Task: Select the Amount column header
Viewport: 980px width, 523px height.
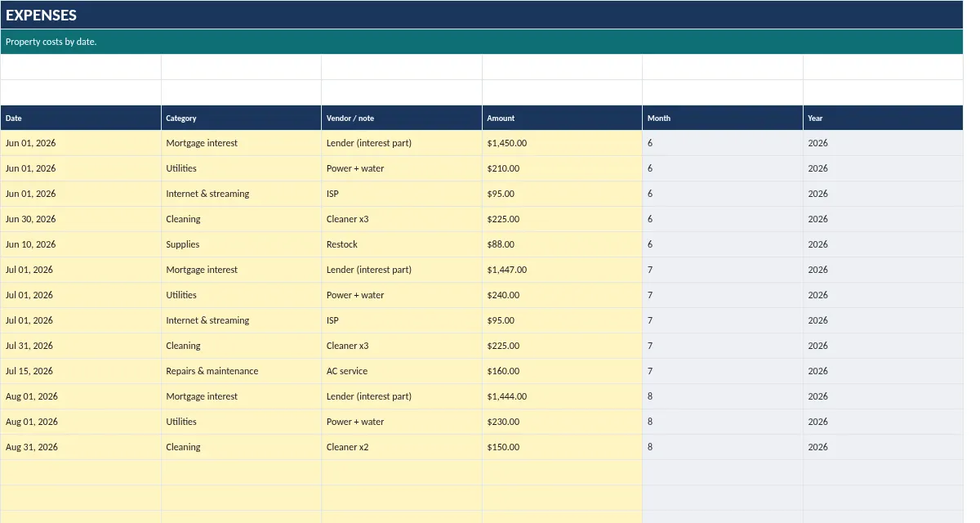Action: tap(562, 118)
